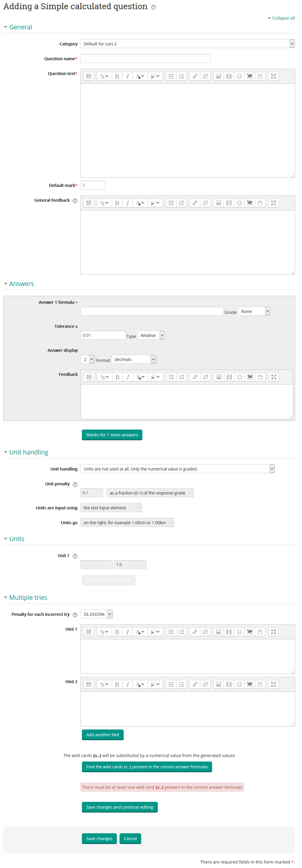The width and height of the screenshot is (302, 868).
Task: Collapse the General section
Action: tap(20, 27)
